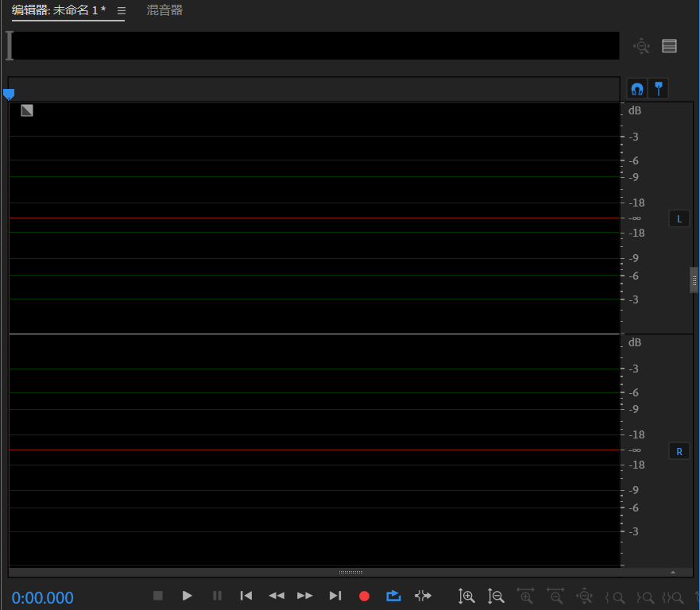Viewport: 700px width, 610px height.
Task: Toggle the right channel R button
Action: (679, 451)
